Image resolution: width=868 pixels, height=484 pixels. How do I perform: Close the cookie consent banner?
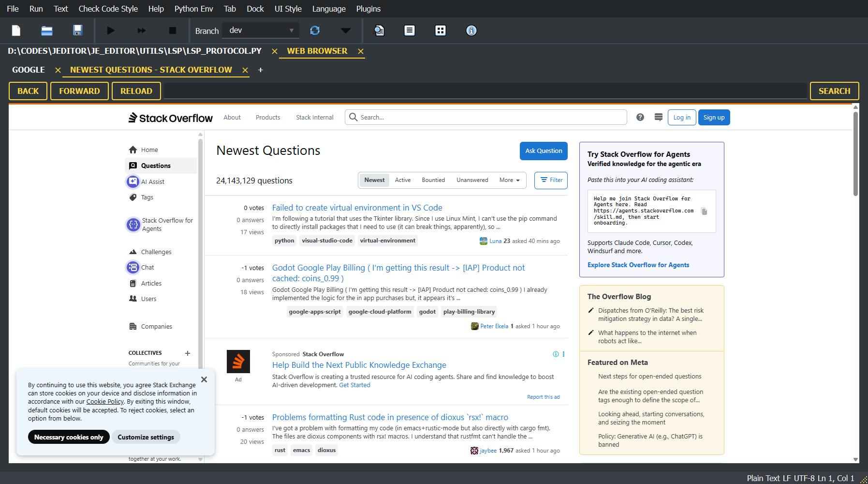click(204, 379)
